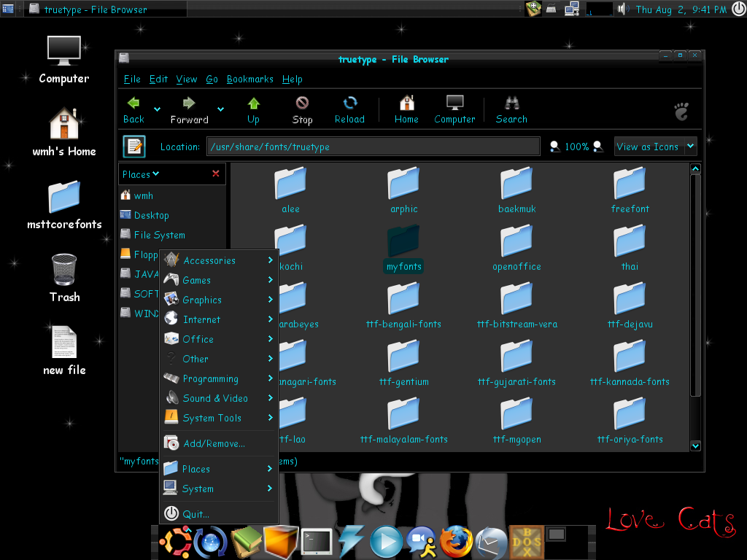Open the File menu
Image resolution: width=747 pixels, height=560 pixels.
click(x=132, y=79)
